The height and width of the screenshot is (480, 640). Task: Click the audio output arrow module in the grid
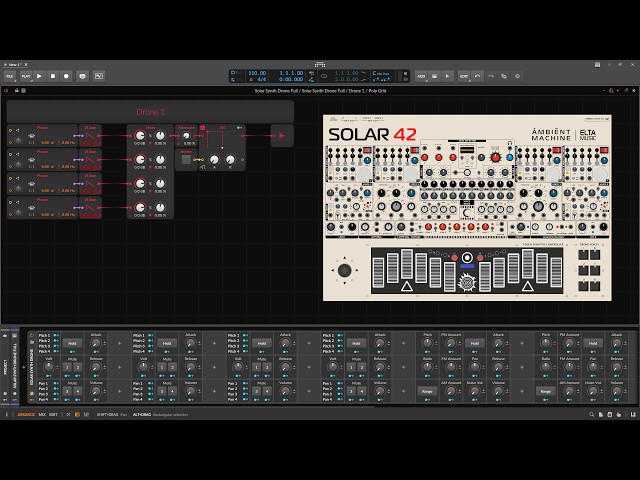(x=282, y=136)
